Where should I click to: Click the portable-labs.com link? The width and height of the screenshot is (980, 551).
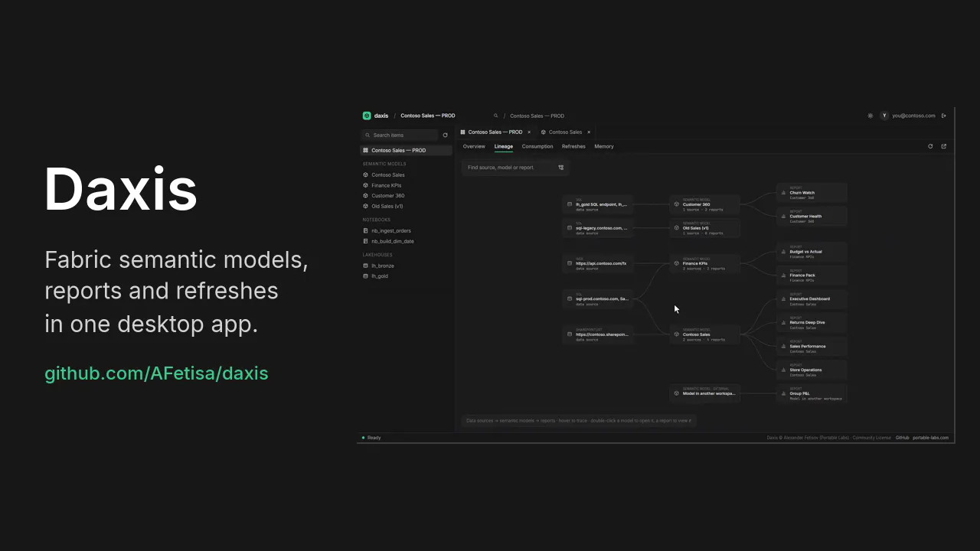930,438
